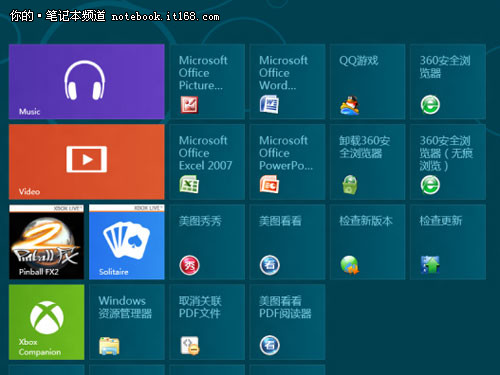Launch the 美图秀秀 tile
The height and width of the screenshot is (375, 500).
(207, 242)
